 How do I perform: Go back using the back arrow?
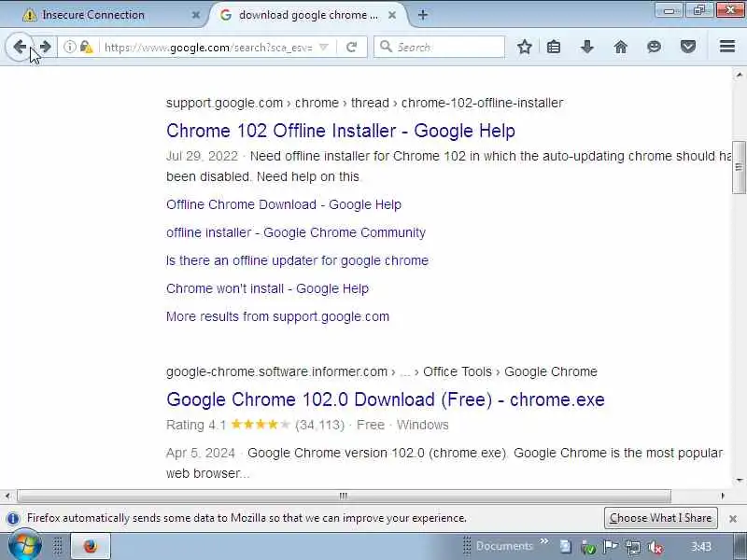[x=20, y=47]
